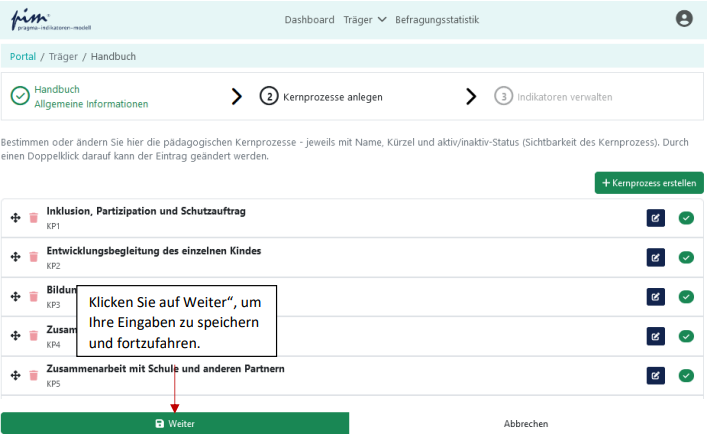Expand the Träger dropdown menu
The height and width of the screenshot is (442, 710).
365,19
